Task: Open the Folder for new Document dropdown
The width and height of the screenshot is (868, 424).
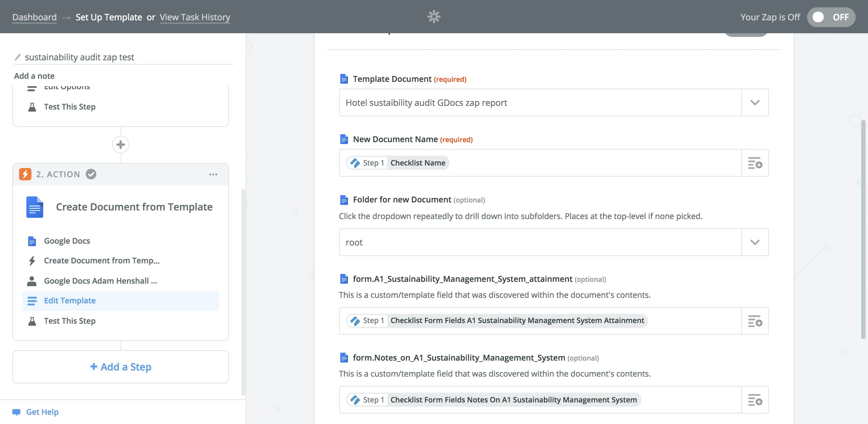Action: (x=755, y=242)
